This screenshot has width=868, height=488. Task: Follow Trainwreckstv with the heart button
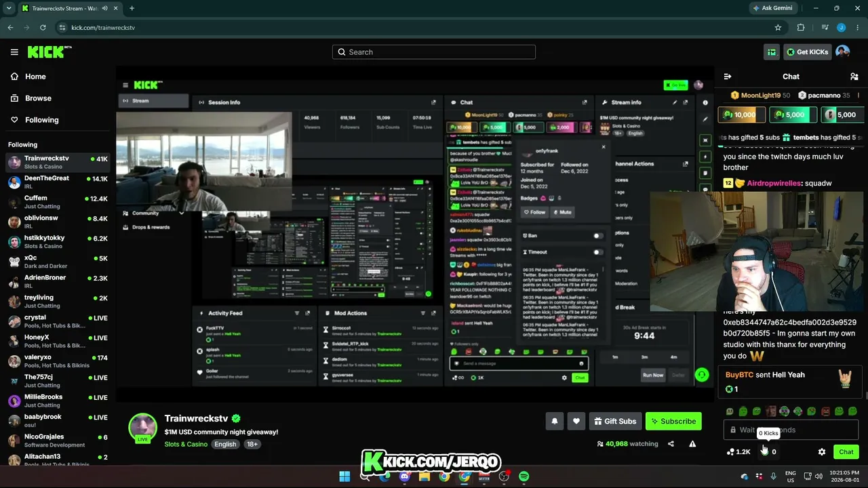(576, 421)
